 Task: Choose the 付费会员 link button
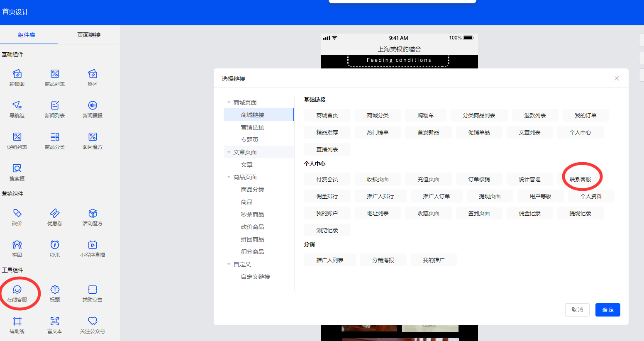[327, 179]
